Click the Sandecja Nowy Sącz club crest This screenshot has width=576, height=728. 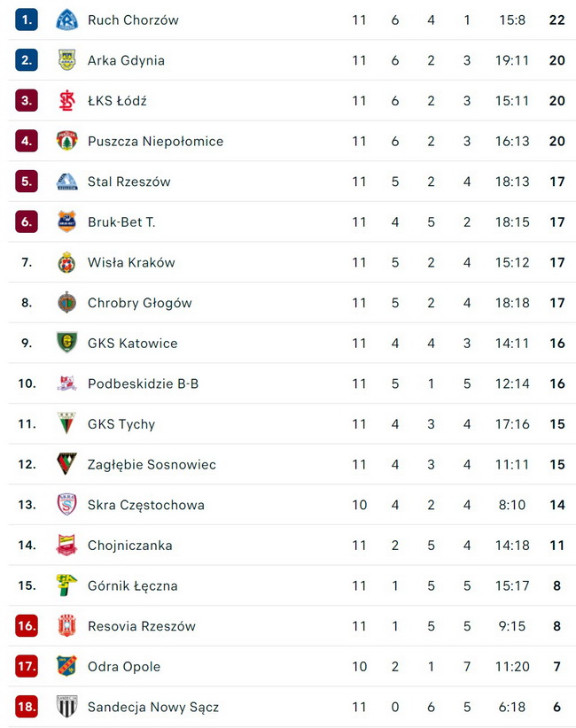(x=66, y=707)
